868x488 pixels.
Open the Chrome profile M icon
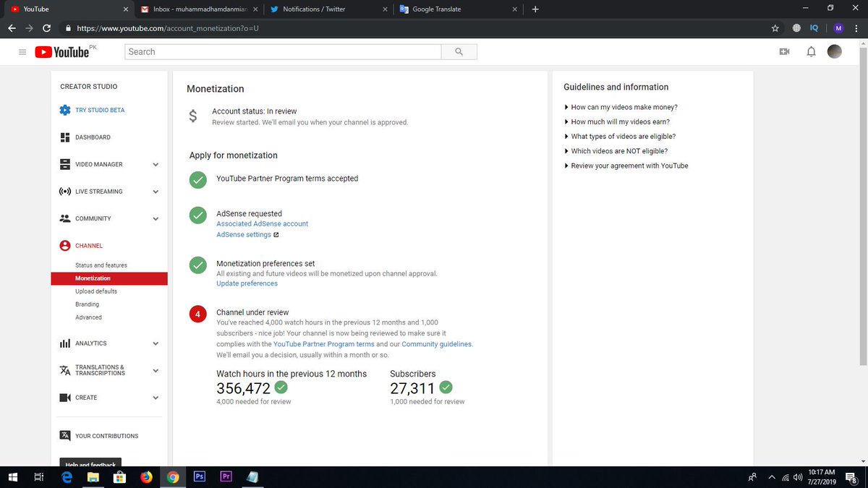[x=838, y=28]
